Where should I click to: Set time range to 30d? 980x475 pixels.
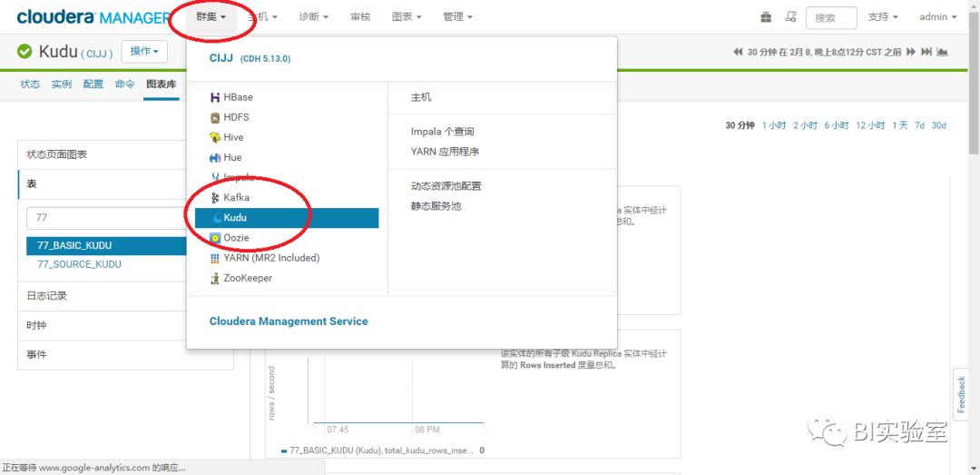[x=939, y=125]
